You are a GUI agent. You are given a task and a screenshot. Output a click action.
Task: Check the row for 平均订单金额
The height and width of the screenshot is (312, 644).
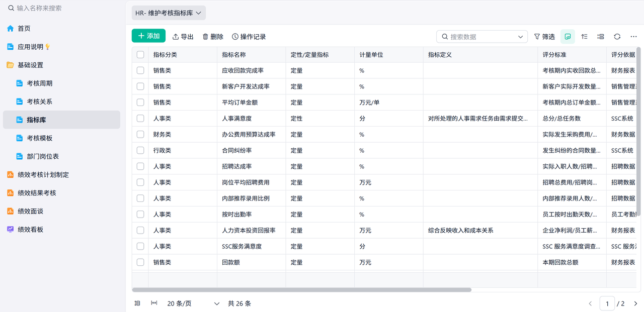pos(140,102)
